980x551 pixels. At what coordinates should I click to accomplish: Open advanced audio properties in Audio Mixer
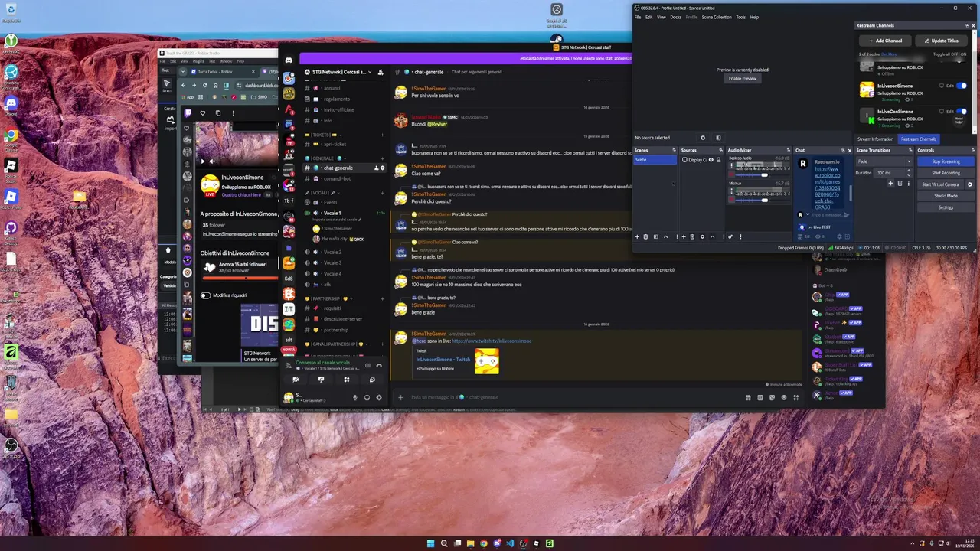click(x=730, y=236)
